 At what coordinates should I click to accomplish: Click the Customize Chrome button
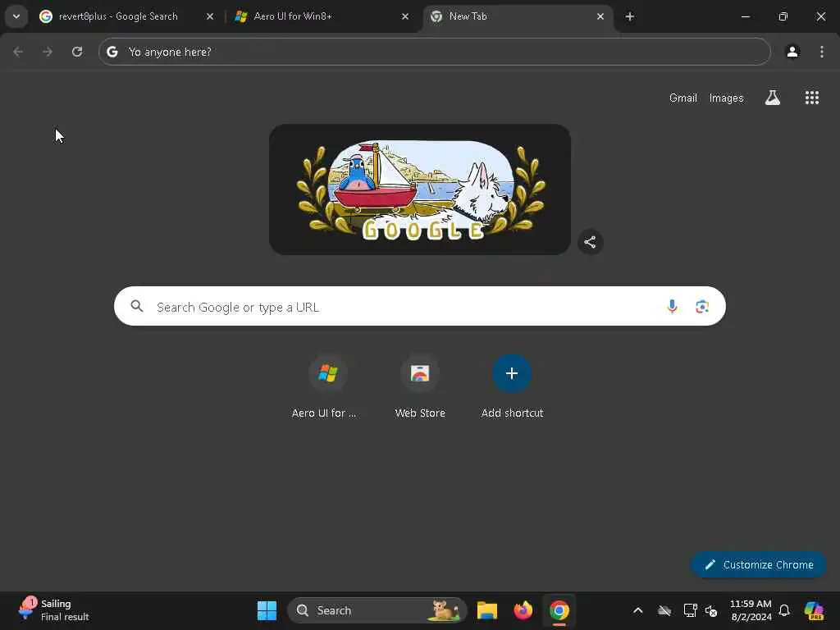759,564
